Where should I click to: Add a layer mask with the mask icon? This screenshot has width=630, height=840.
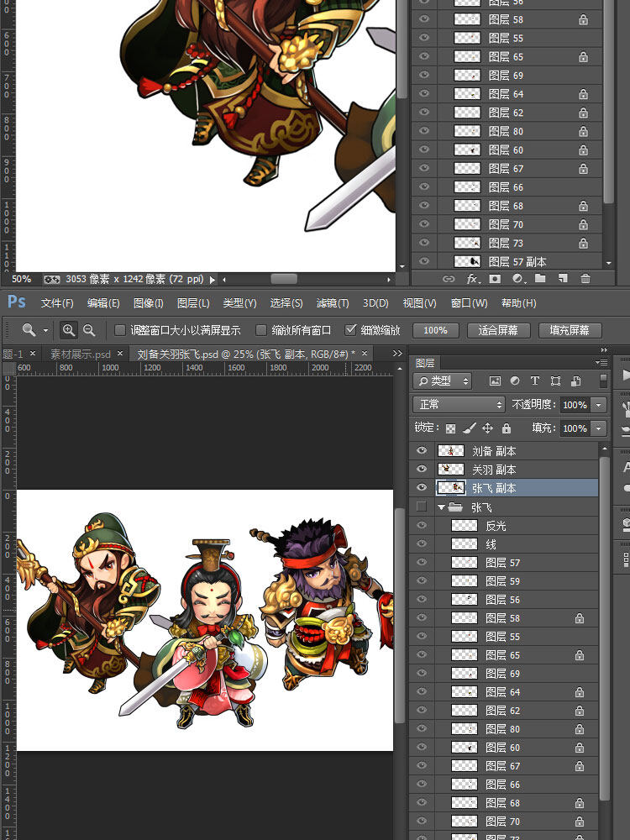click(x=495, y=279)
